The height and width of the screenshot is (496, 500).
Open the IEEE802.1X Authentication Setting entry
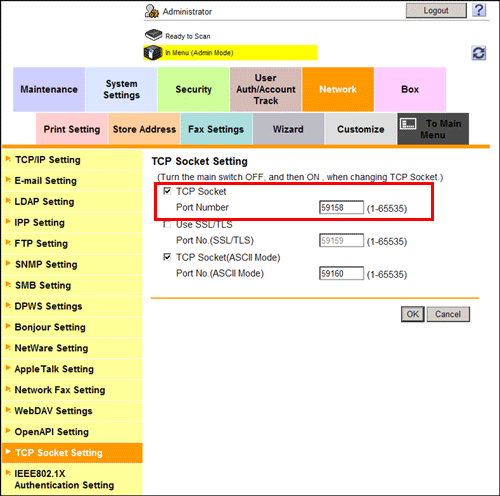pyautogui.click(x=72, y=479)
